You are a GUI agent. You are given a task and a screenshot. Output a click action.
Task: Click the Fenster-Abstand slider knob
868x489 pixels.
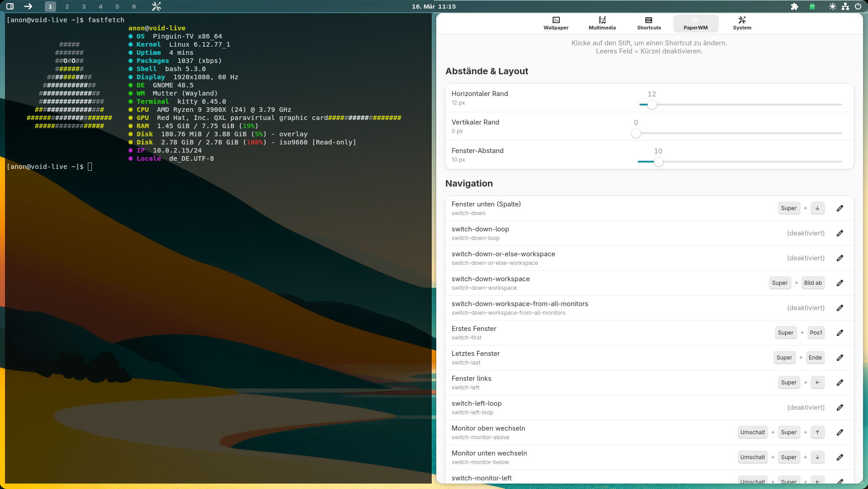(x=658, y=162)
